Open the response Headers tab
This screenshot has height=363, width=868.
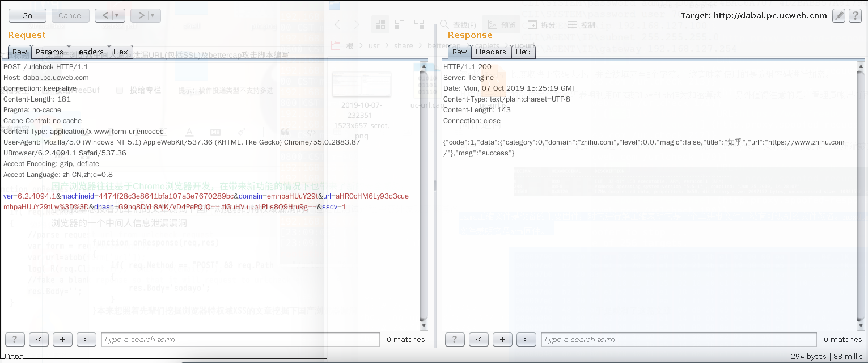tap(490, 52)
